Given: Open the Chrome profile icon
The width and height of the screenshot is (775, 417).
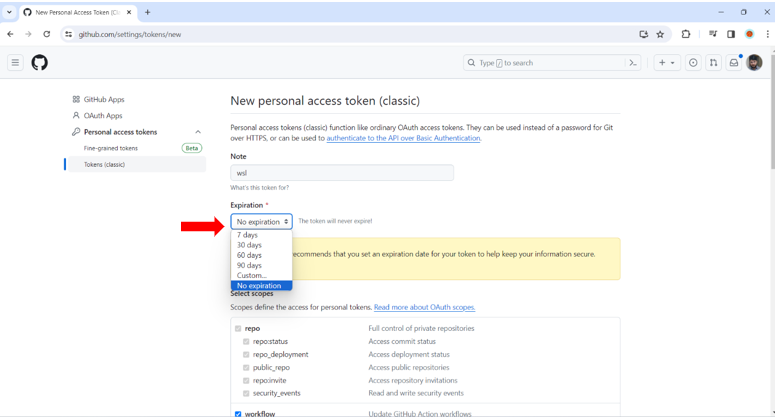Looking at the screenshot, I should (749, 34).
